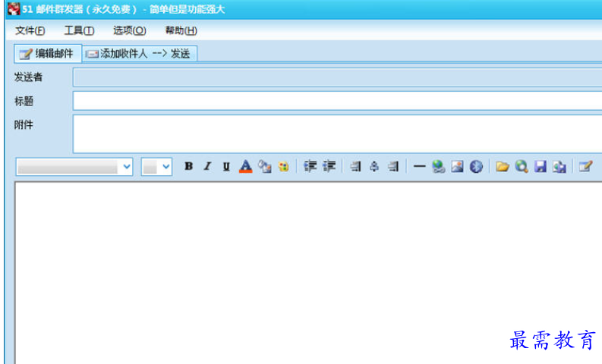Switch to the 编辑邮件 tab
602x364 pixels.
[x=48, y=54]
